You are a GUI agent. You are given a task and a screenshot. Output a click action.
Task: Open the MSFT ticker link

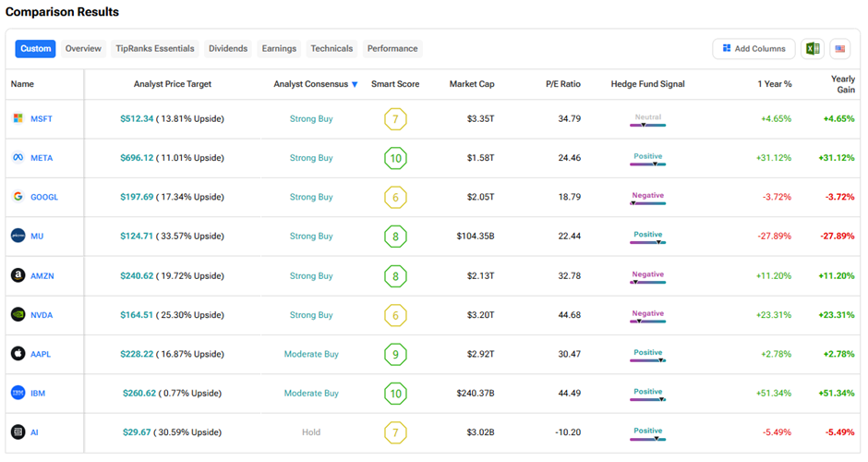click(42, 119)
